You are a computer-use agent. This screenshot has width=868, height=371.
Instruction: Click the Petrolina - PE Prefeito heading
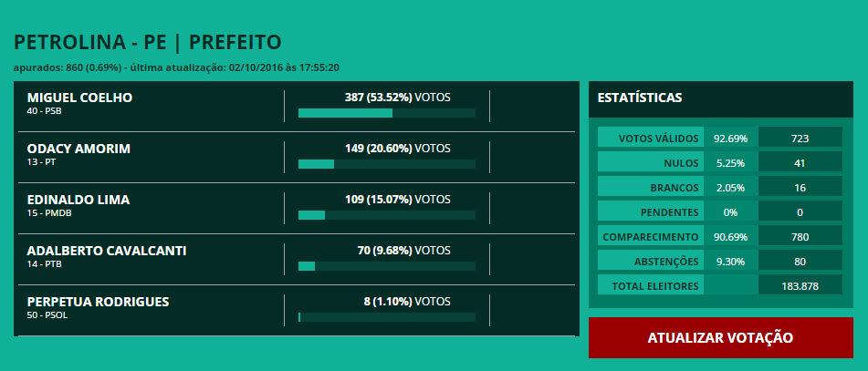click(148, 42)
